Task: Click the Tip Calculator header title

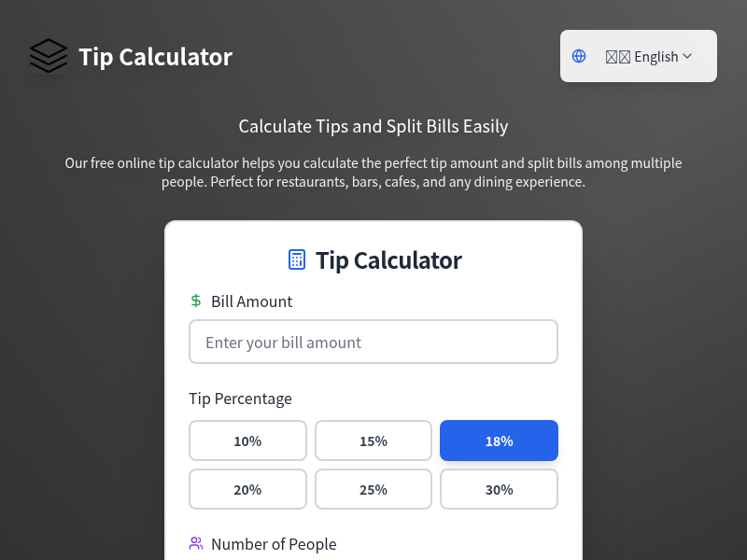Action: click(155, 57)
